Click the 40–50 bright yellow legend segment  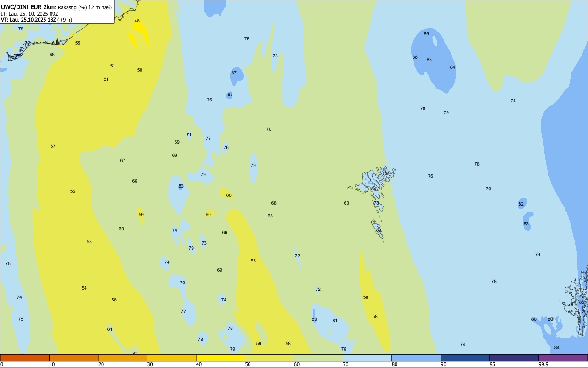click(x=220, y=357)
